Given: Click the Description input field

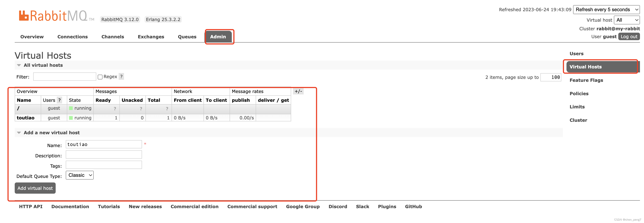Looking at the screenshot, I should (104, 155).
